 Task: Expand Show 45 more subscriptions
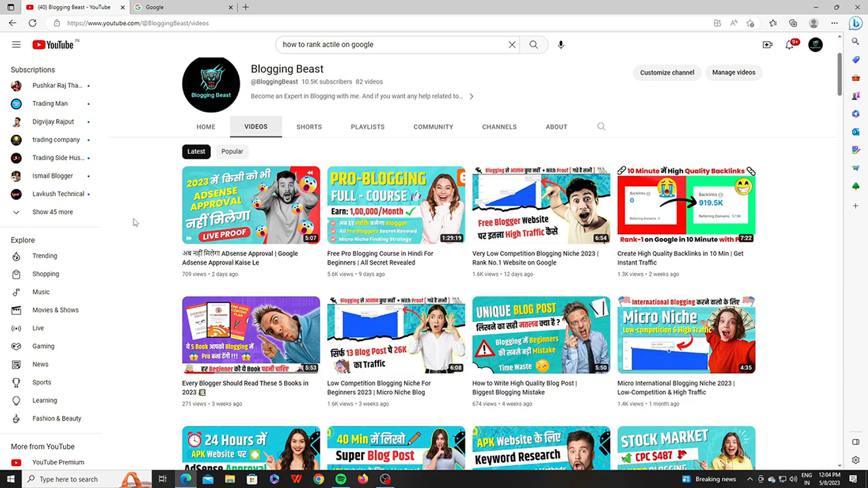(51, 212)
